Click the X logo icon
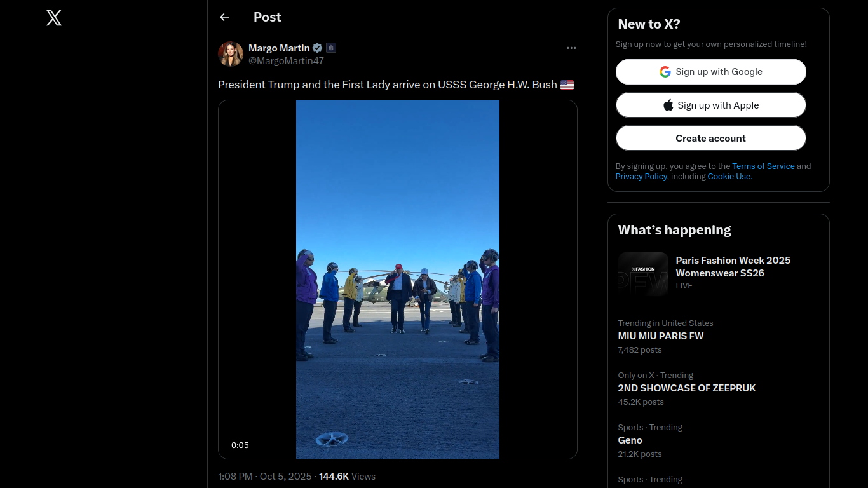Viewport: 868px width, 488px height. point(54,18)
